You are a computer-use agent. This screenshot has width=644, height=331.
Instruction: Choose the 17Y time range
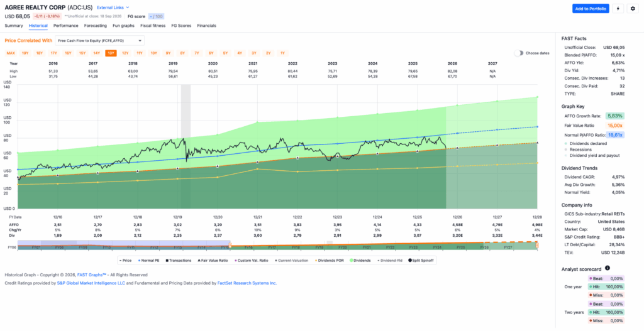pyautogui.click(x=53, y=53)
